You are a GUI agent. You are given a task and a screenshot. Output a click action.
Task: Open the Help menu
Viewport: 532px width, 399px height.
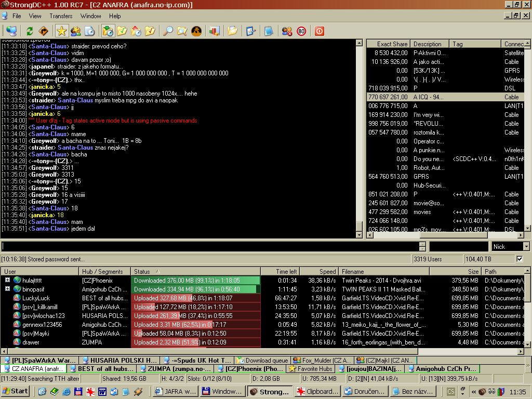[x=115, y=16]
